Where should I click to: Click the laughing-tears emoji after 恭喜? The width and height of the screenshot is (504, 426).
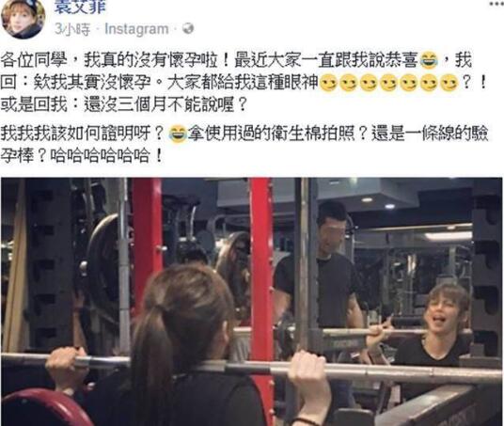(x=429, y=61)
